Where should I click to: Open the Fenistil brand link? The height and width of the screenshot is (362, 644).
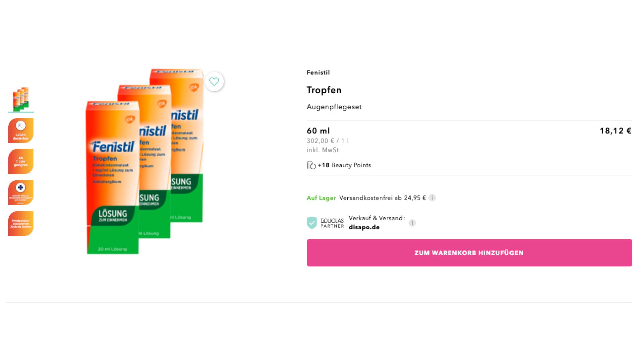coord(318,72)
